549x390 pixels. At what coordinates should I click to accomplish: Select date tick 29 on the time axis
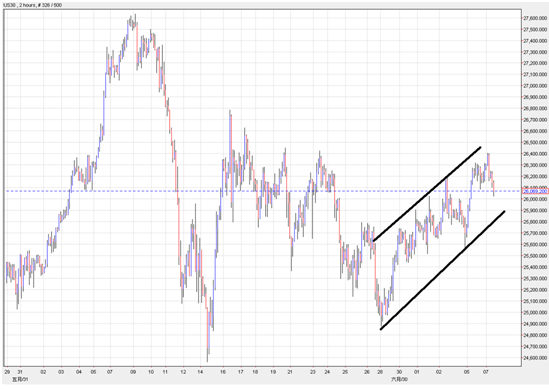pos(7,372)
